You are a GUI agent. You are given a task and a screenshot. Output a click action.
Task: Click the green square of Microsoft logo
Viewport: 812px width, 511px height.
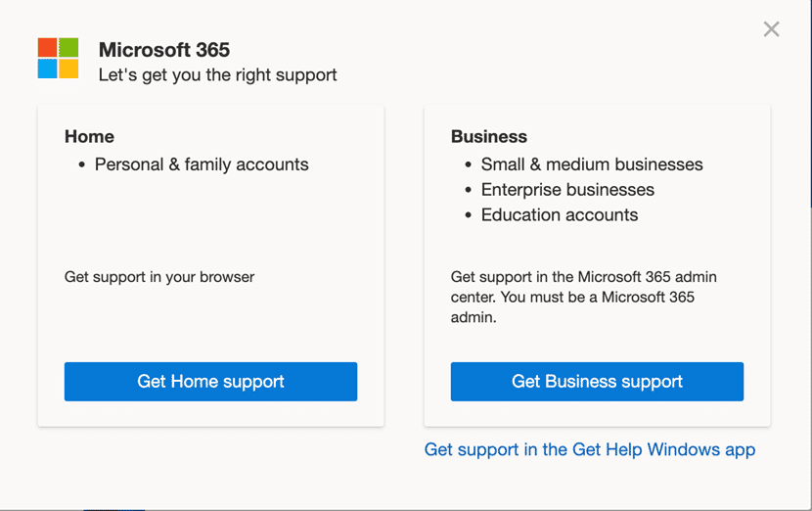coord(68,47)
